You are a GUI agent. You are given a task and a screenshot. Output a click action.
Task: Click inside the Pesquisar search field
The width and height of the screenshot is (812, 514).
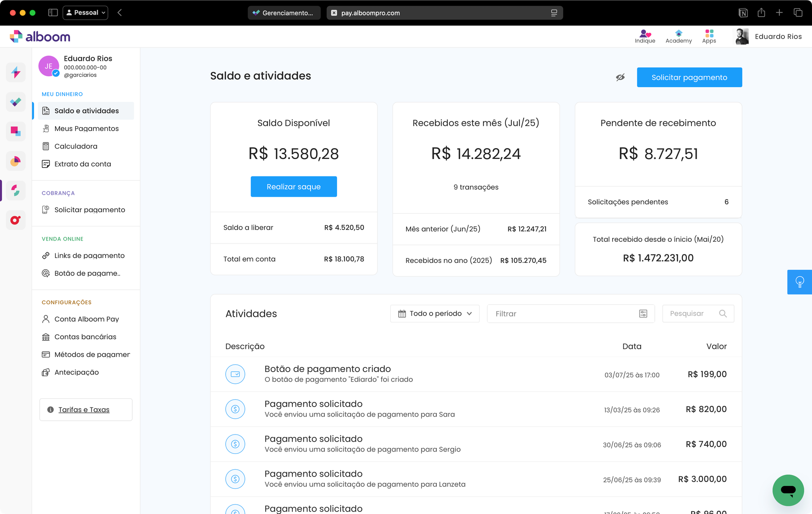(x=694, y=313)
